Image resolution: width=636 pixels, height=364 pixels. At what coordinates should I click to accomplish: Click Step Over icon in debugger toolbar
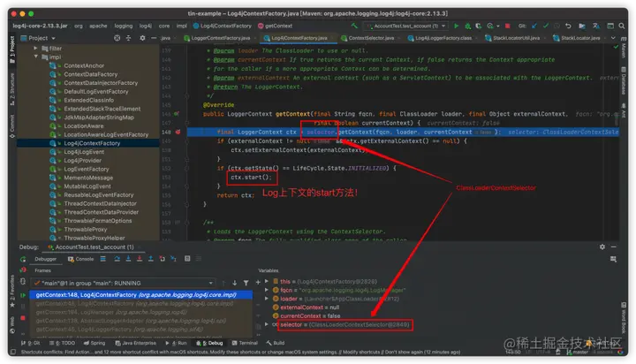(117, 259)
